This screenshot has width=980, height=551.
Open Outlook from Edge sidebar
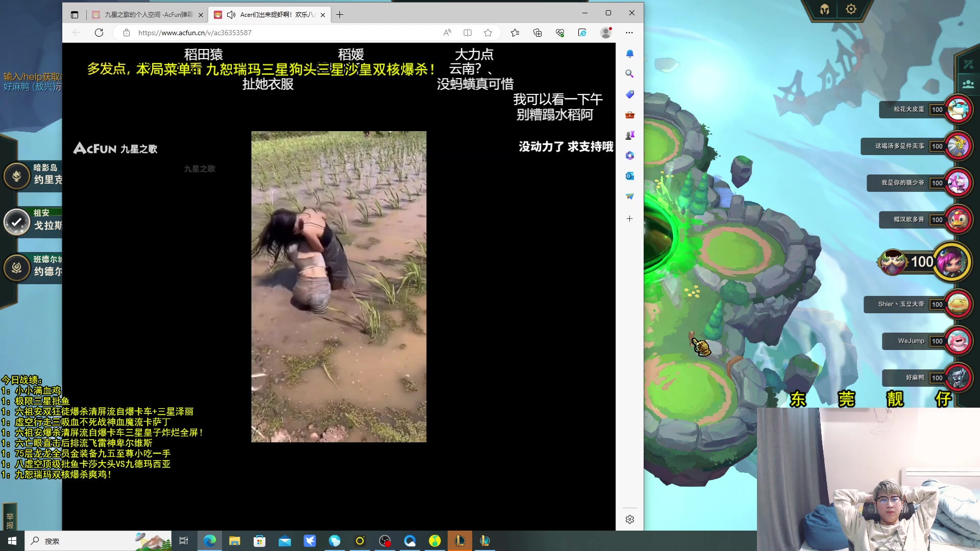(x=630, y=176)
